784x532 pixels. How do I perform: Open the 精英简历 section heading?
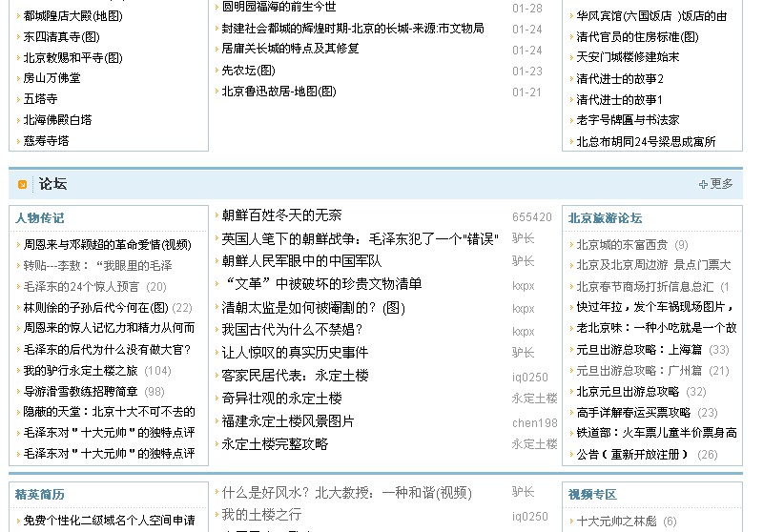(x=39, y=495)
